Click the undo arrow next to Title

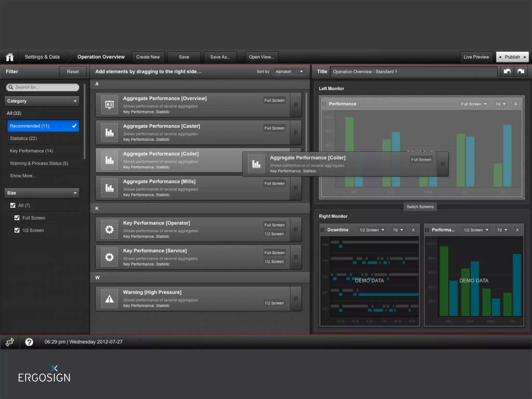coord(507,71)
